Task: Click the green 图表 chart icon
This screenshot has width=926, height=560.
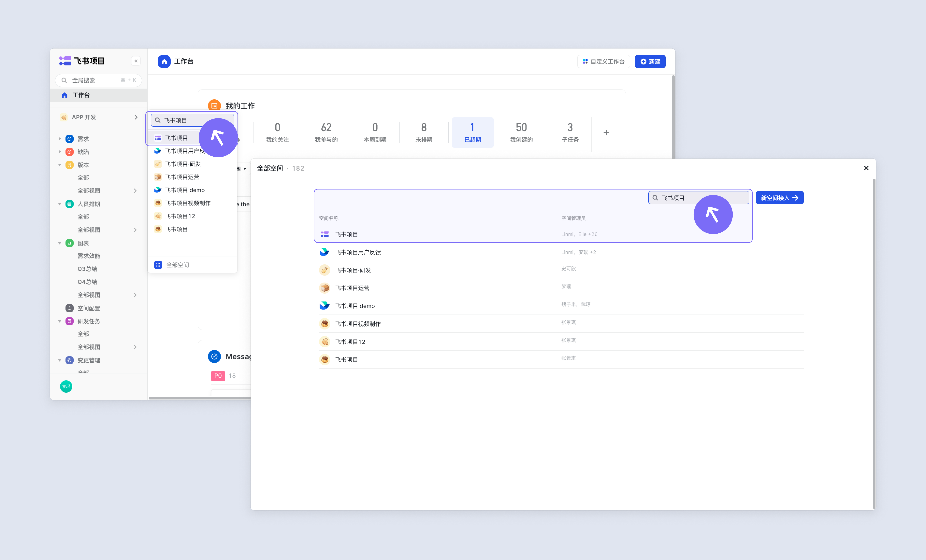Action: pyautogui.click(x=70, y=243)
